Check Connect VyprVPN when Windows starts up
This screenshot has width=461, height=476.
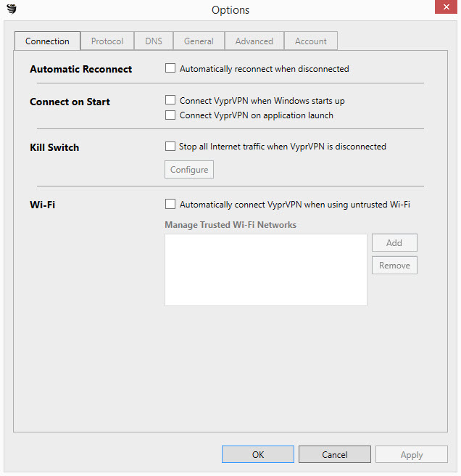click(170, 100)
